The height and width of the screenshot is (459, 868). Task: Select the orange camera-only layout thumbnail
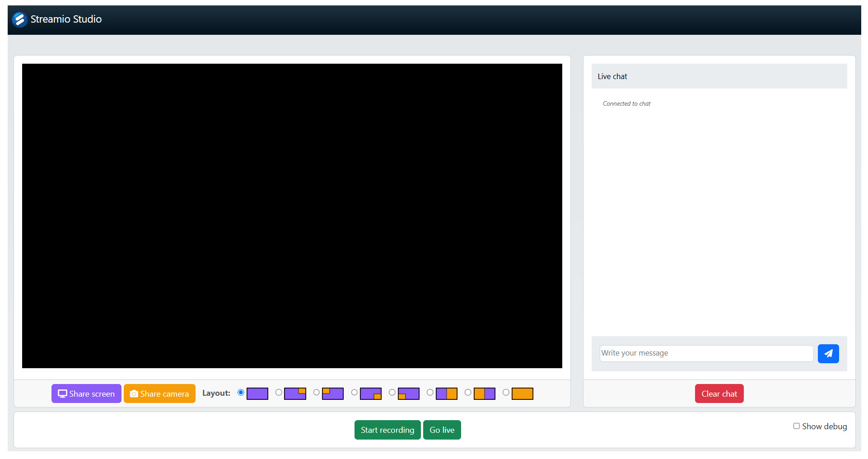[523, 393]
